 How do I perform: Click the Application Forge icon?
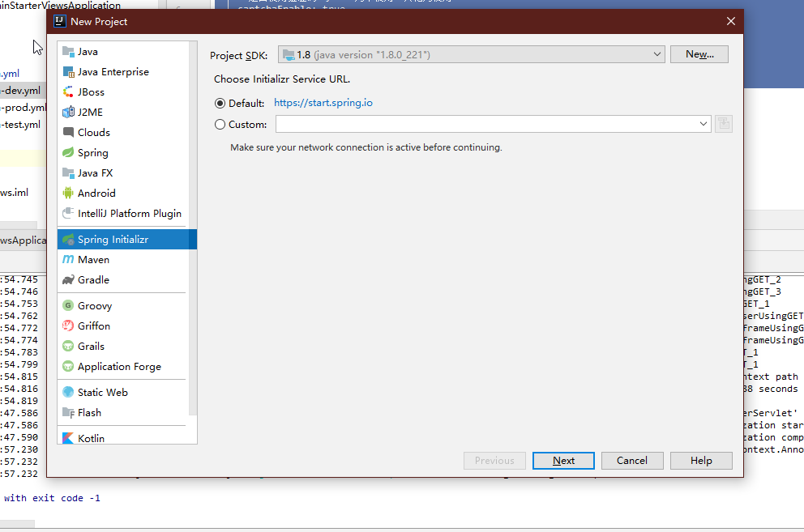[x=68, y=367]
